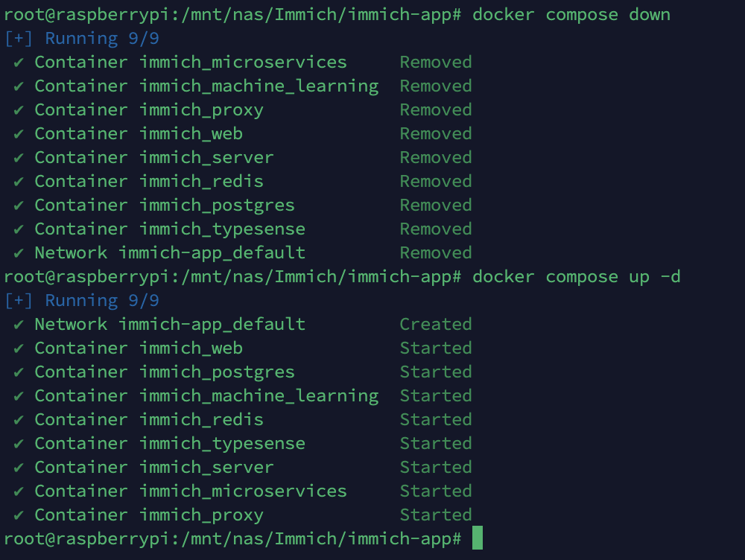Screen dimensions: 745x560
Task: Click the checkmark beside removed immich_typesense container
Action: click(19, 229)
